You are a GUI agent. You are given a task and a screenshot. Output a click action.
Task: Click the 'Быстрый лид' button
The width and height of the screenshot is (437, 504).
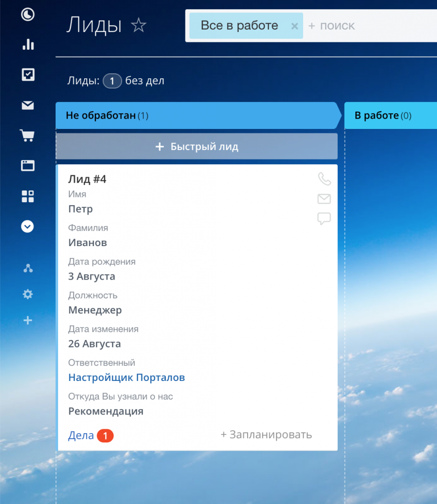[197, 147]
